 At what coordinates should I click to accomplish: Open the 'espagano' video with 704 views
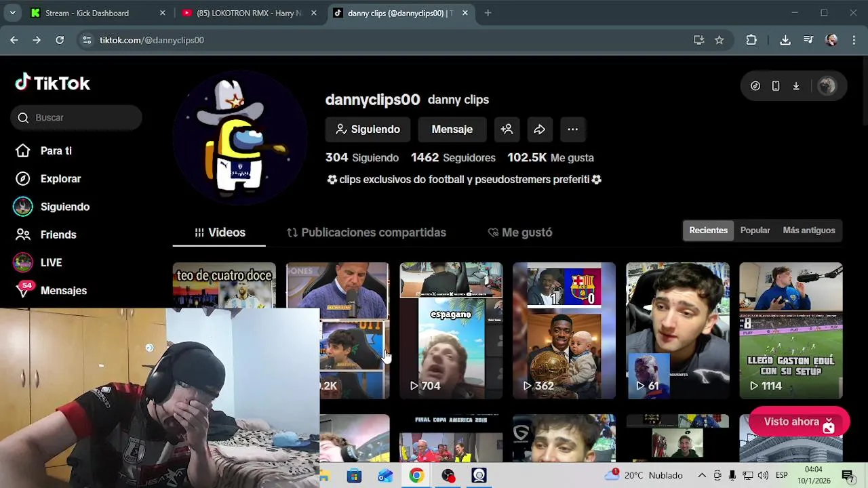(451, 331)
